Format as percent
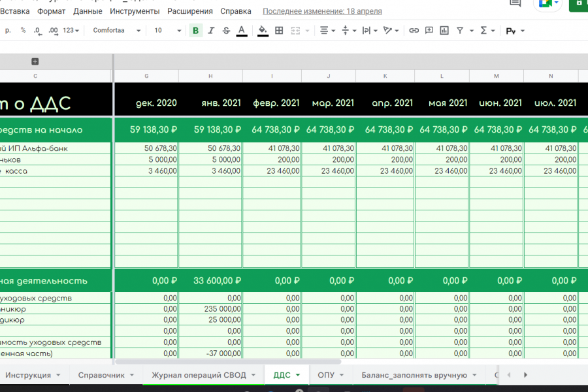The image size is (588, 392). pos(24,31)
